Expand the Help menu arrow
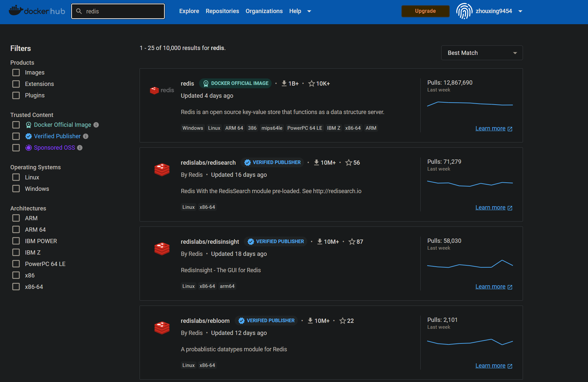 [309, 11]
